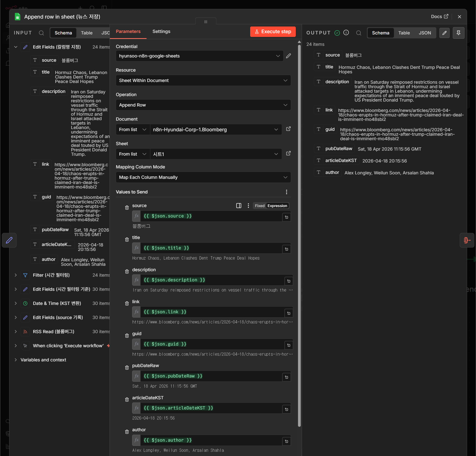Open the Credential dropdown
Image resolution: width=476 pixels, height=456 pixels.
pos(200,56)
